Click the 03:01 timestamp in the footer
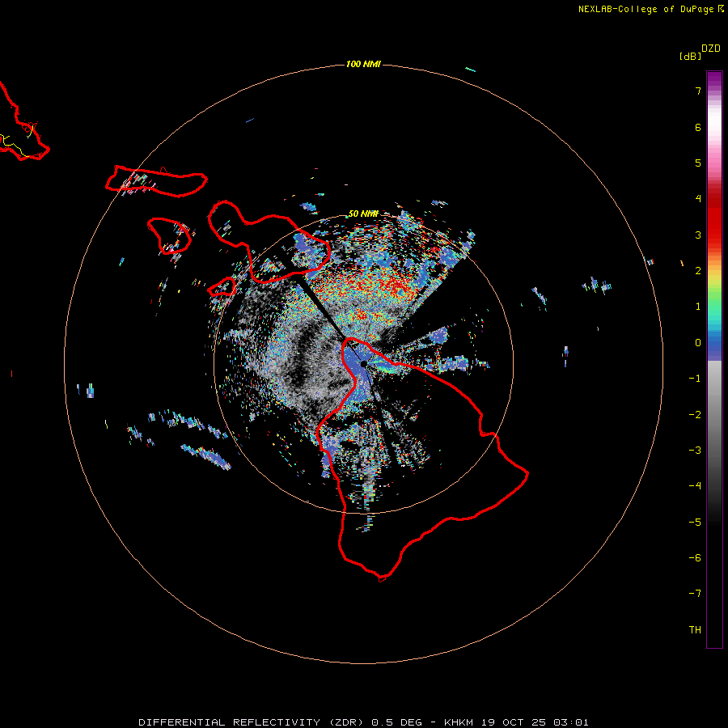 571,722
